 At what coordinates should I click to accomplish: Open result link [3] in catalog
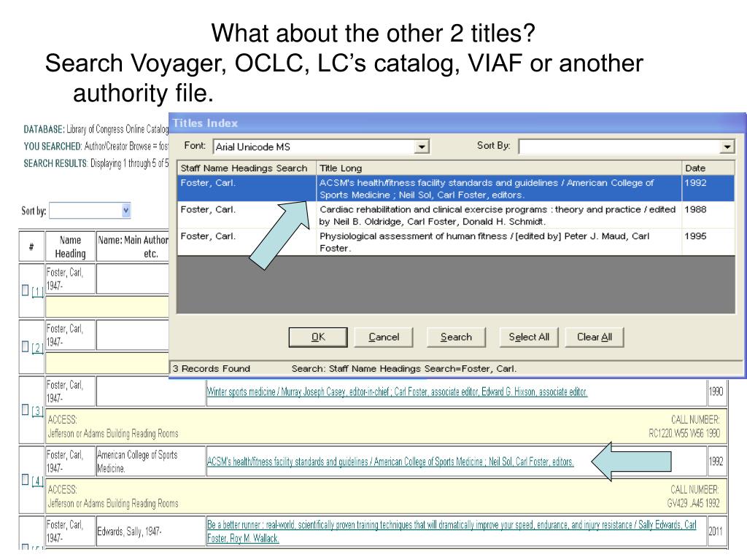click(38, 411)
